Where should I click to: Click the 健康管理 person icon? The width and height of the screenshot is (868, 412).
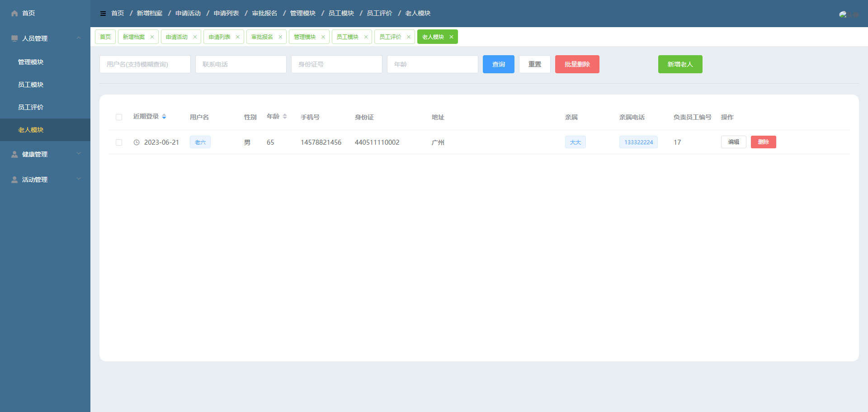pos(14,154)
